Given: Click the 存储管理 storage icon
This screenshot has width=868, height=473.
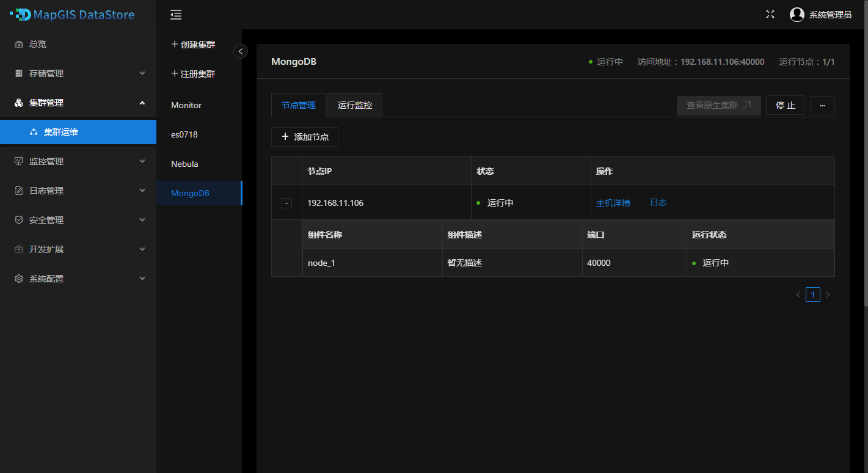Looking at the screenshot, I should [x=19, y=73].
